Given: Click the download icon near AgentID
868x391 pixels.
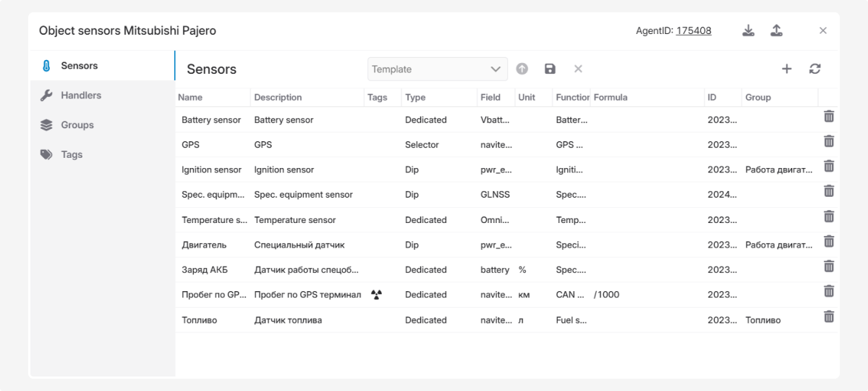Looking at the screenshot, I should (x=749, y=30).
